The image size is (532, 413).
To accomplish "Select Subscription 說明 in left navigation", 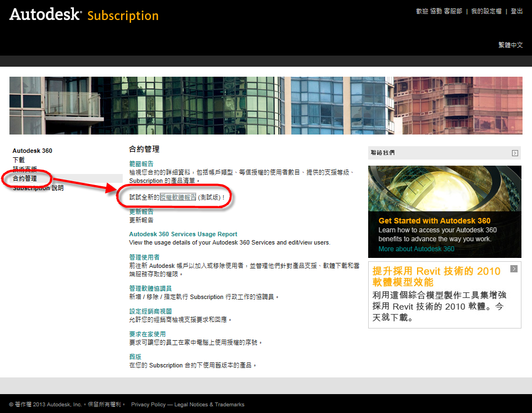I will [38, 188].
